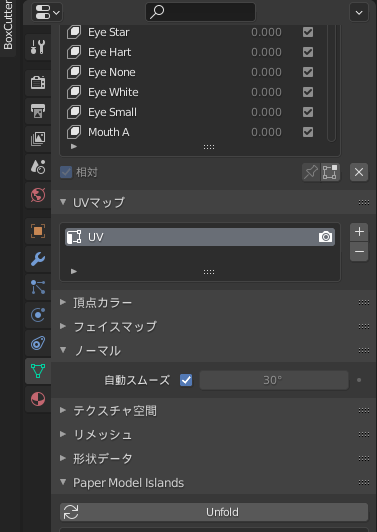This screenshot has width=377, height=532.
Task: Uncheck Eye Hart shape key checkbox
Action: [308, 52]
